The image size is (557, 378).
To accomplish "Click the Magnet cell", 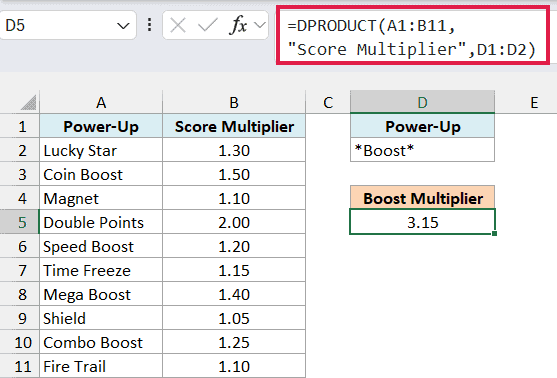I will coord(101,198).
